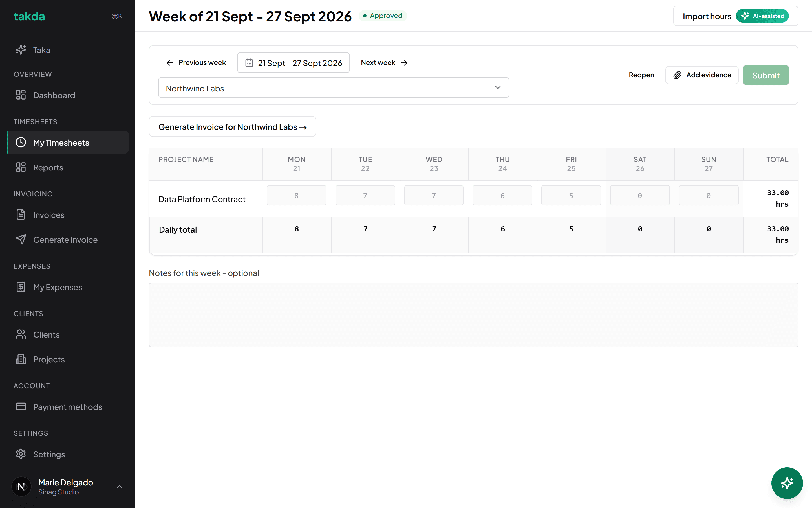This screenshot has width=812, height=508.
Task: Click the My Expenses receipt icon
Action: (x=21, y=287)
